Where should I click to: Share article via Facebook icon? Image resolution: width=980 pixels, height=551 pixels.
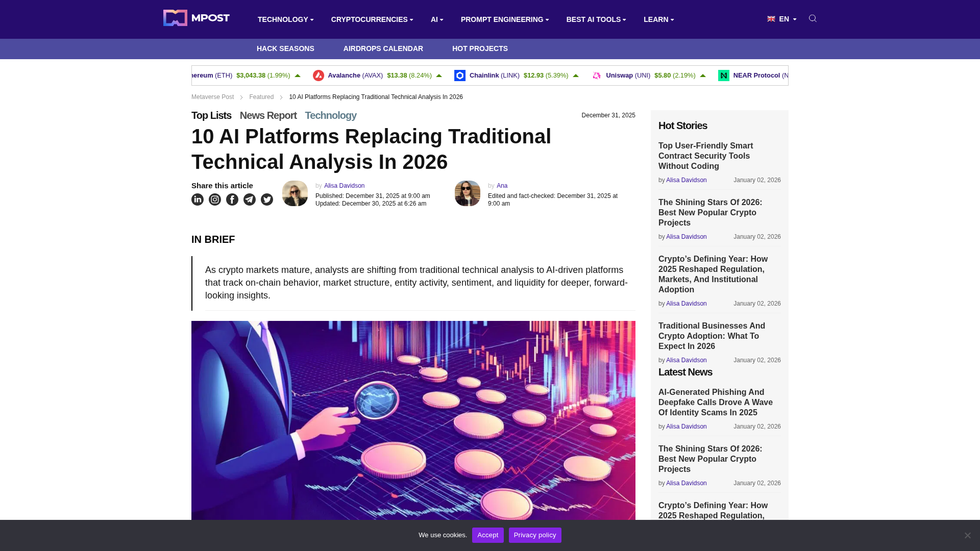pyautogui.click(x=232, y=199)
